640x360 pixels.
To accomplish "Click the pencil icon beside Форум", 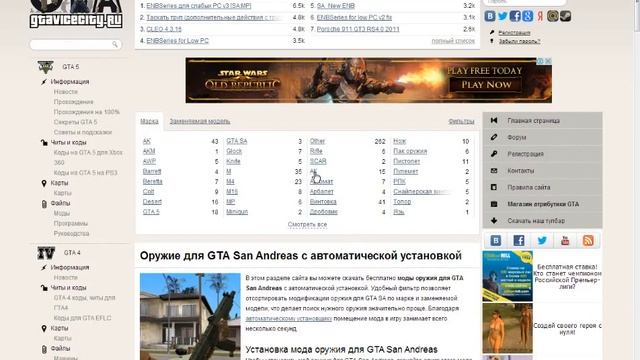I will (x=494, y=137).
